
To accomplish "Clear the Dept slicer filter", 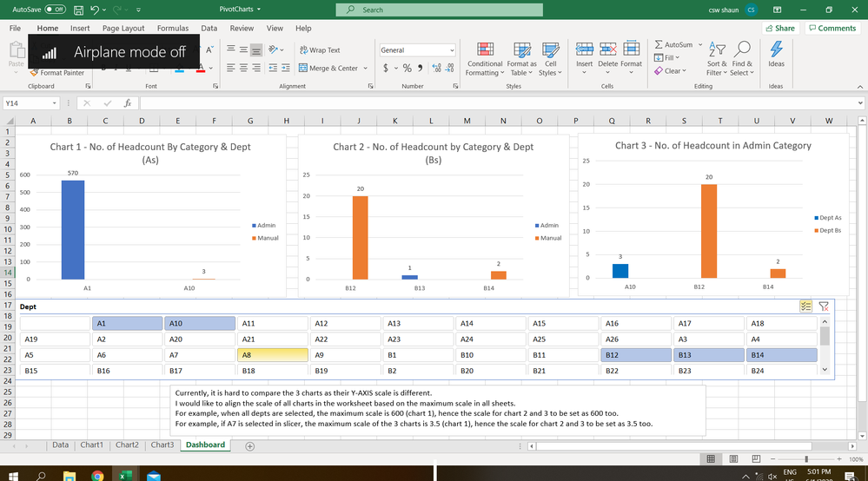I will [824, 306].
